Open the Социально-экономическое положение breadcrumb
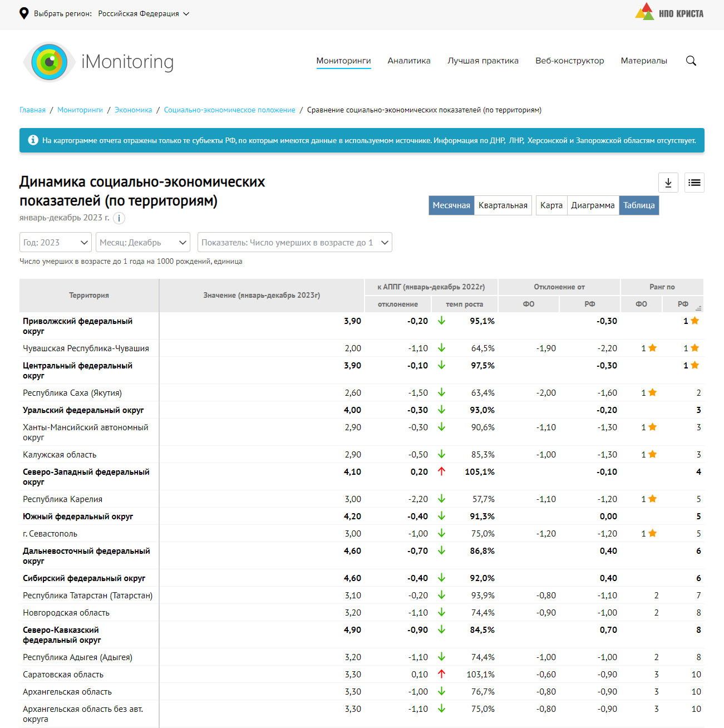Screen dimensions: 724x728 229,110
